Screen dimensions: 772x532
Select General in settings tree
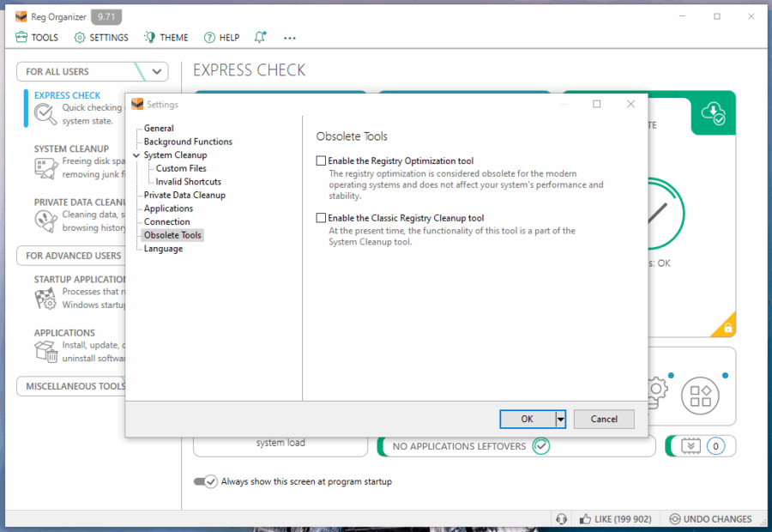(x=159, y=128)
